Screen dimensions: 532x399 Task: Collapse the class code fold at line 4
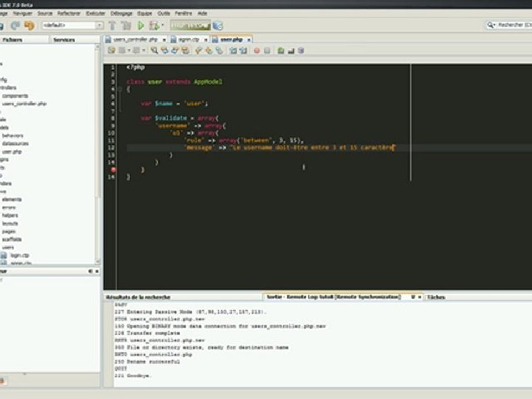[x=120, y=89]
